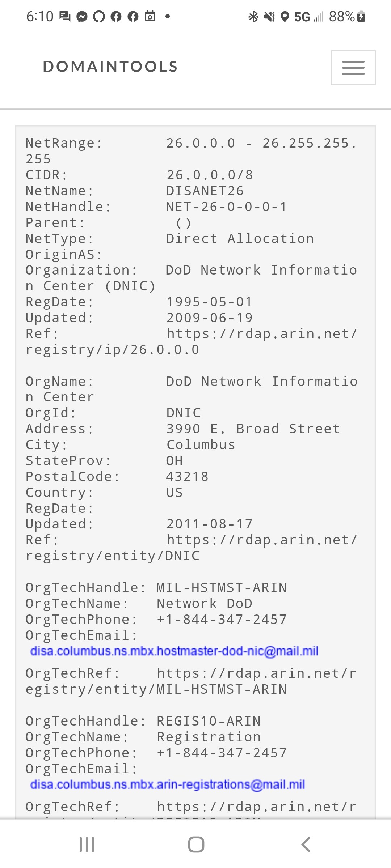This screenshot has height=868, width=391.
Task: Tap the OrgTechPhone number under MIL-HSTMST-ARIN
Action: (x=222, y=620)
